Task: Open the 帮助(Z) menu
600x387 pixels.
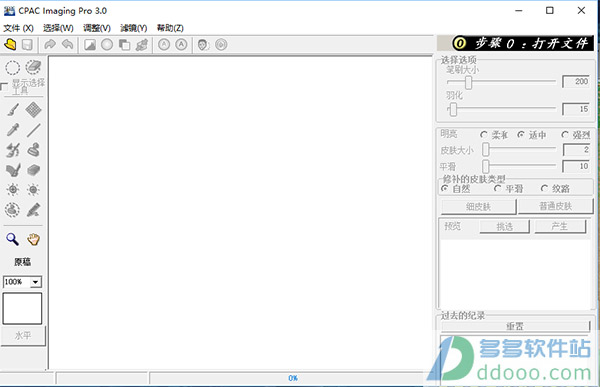Action: [170, 28]
